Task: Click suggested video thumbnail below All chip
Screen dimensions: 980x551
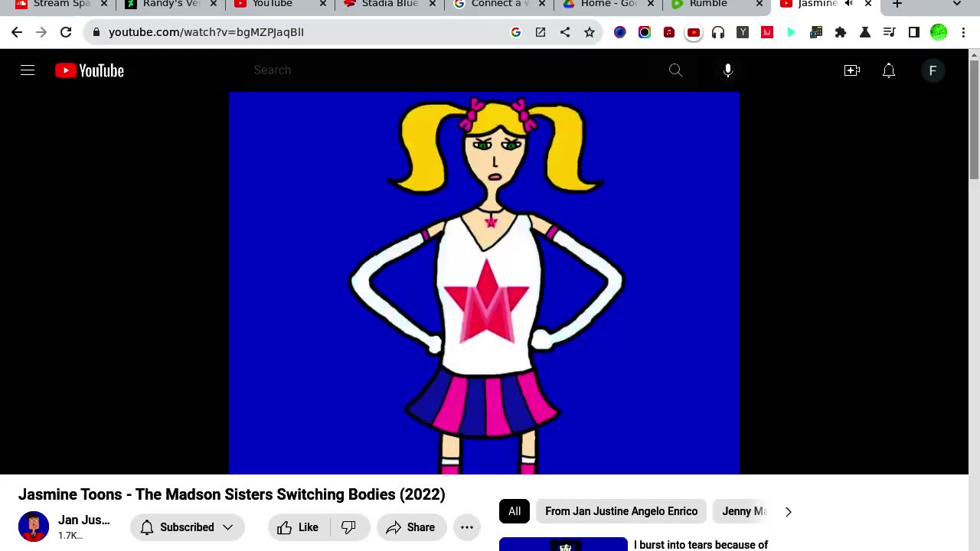Action: (563, 544)
